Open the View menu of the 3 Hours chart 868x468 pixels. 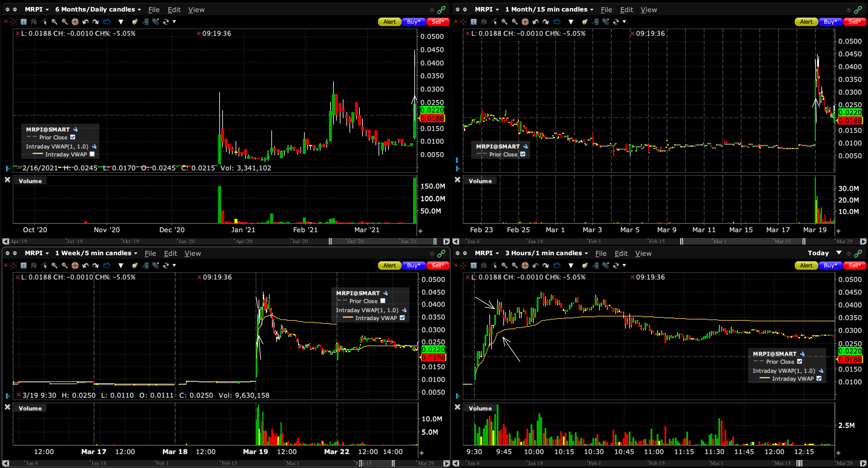click(643, 253)
